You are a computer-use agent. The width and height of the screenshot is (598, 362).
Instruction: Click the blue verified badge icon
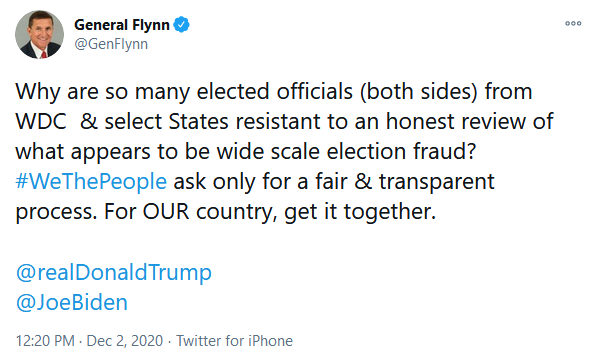click(x=182, y=25)
